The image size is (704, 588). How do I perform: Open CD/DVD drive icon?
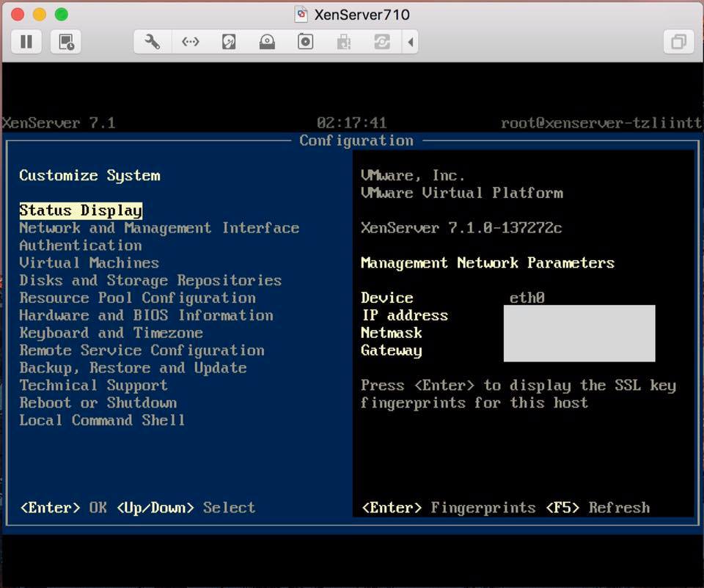(x=267, y=43)
